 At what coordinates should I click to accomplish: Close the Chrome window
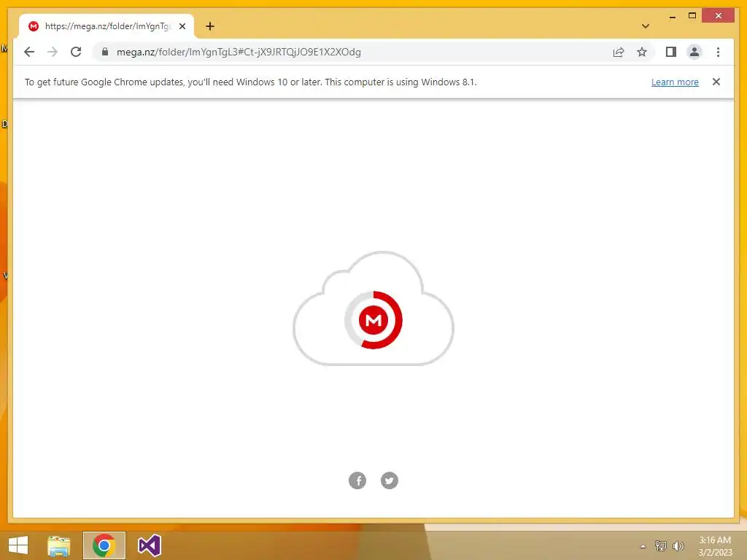tap(719, 16)
